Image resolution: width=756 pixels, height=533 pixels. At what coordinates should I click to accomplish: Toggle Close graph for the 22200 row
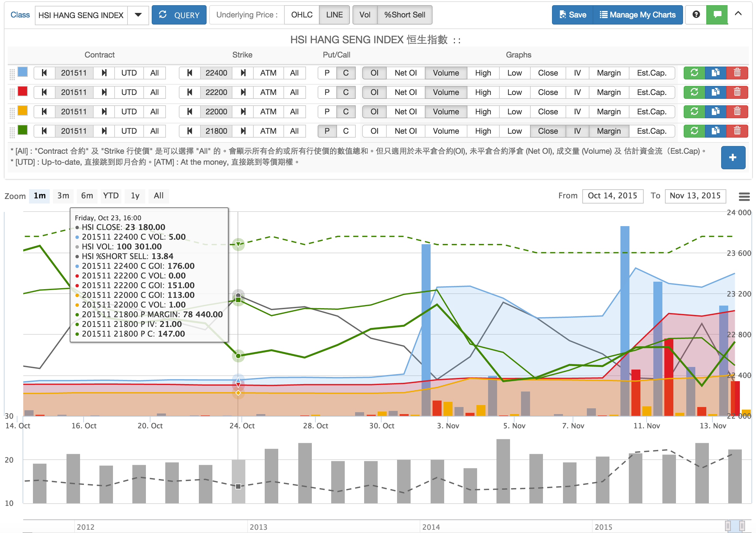[548, 92]
